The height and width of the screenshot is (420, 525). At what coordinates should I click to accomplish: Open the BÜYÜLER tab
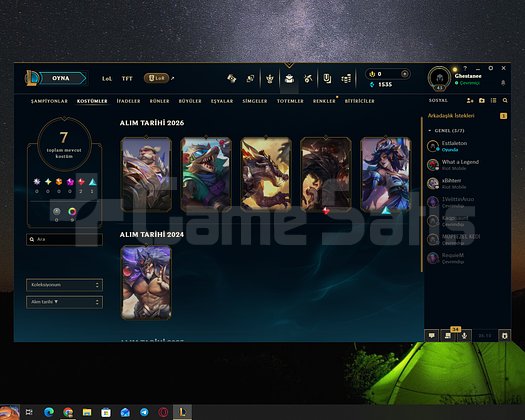(x=190, y=101)
